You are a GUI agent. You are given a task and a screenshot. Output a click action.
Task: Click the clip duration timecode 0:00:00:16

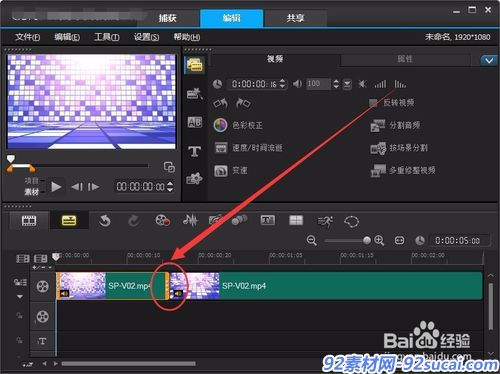coord(254,84)
